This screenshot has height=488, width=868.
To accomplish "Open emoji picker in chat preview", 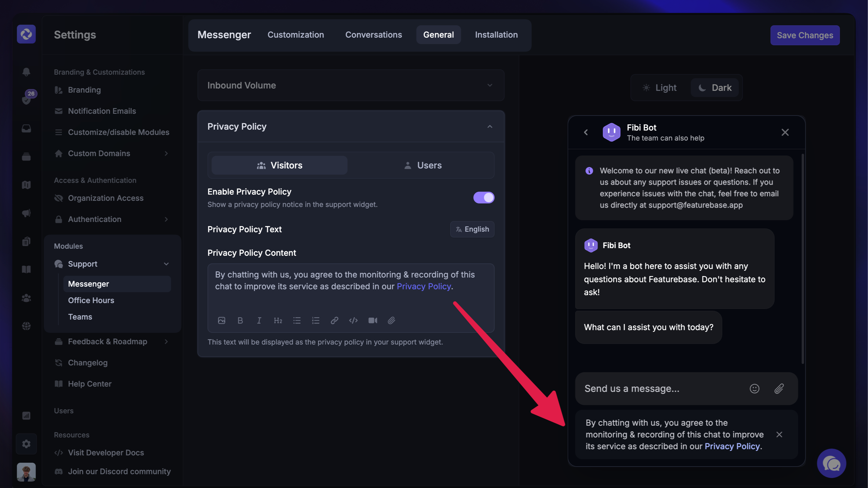I will click(x=754, y=388).
